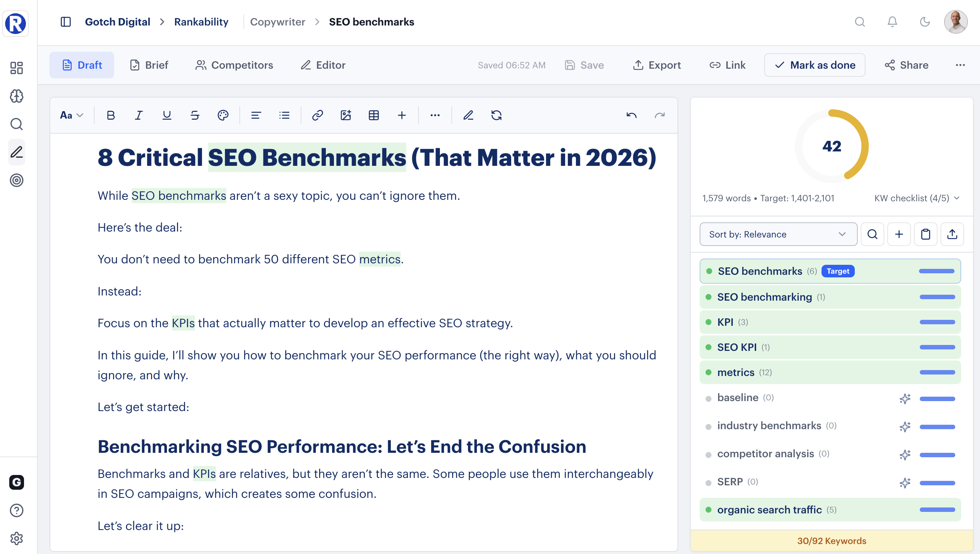Insert a table using the toolbar icon
This screenshot has width=980, height=554.
pos(374,115)
